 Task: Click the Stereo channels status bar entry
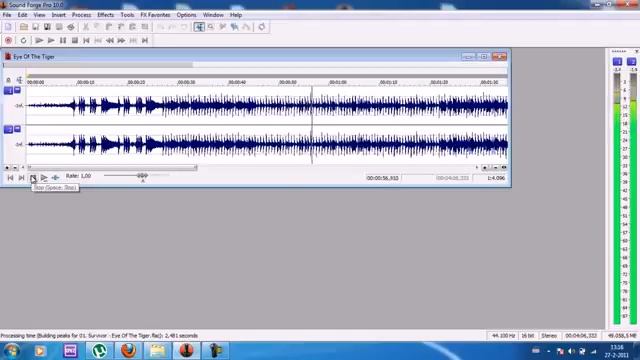coord(549,336)
